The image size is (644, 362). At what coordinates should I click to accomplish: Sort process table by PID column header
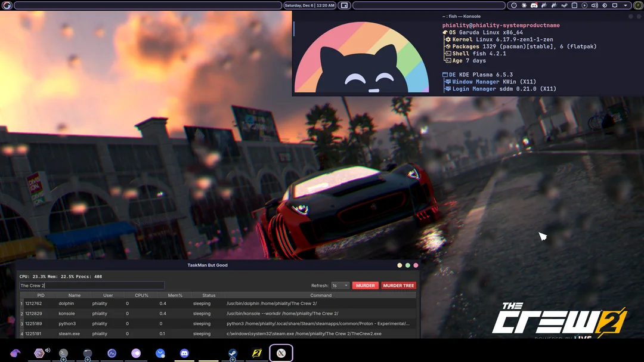(41, 295)
